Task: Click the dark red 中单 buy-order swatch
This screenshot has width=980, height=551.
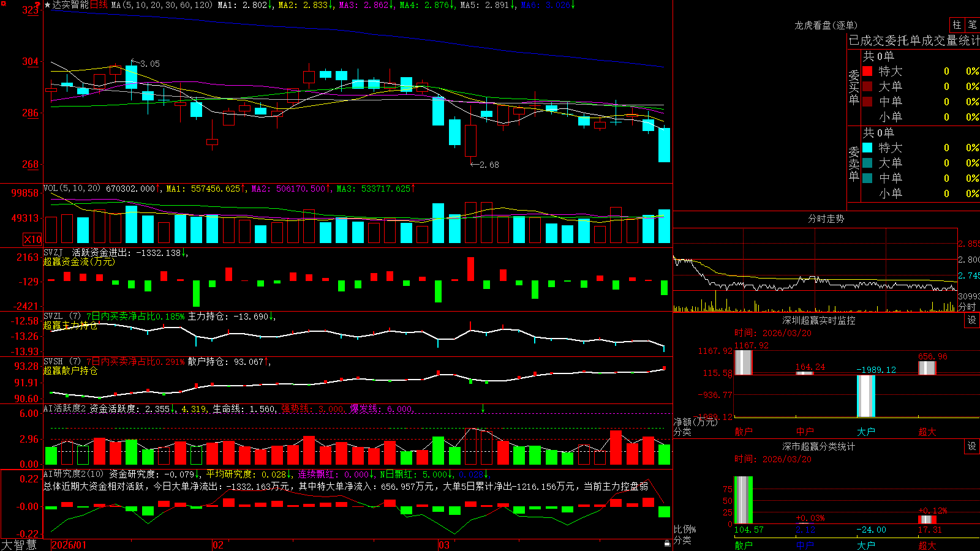Action: (x=867, y=102)
